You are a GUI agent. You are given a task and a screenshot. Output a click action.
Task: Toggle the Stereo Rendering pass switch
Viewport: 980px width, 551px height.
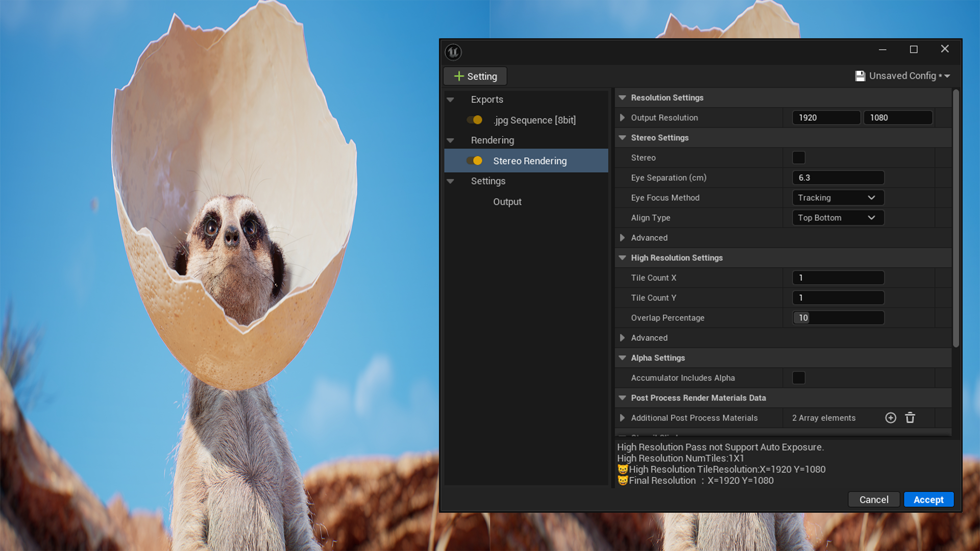[474, 161]
